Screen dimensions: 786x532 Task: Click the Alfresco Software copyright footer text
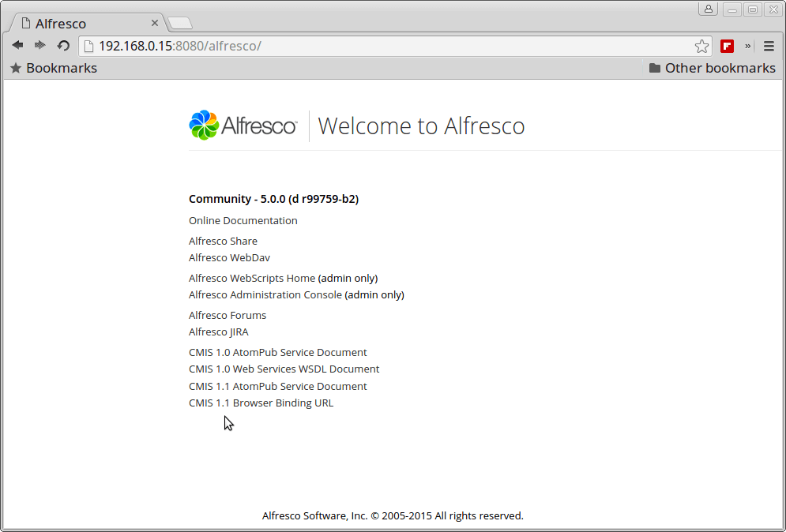pos(393,515)
